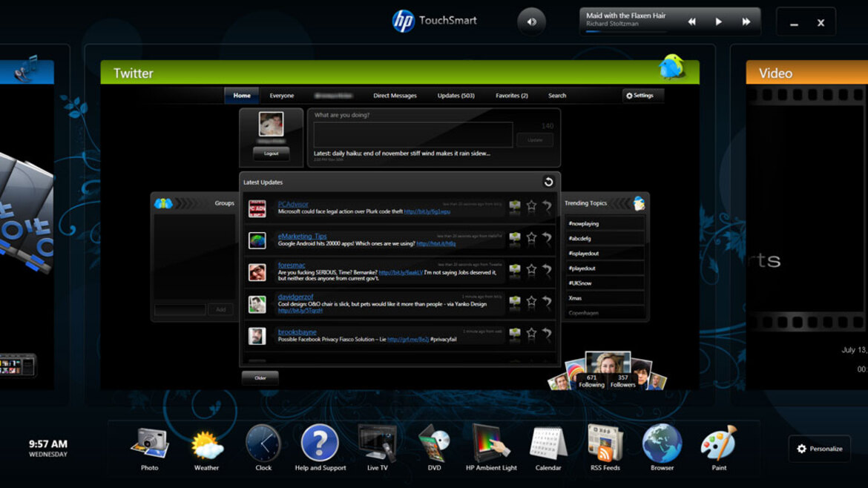The width and height of the screenshot is (868, 488).
Task: Click the music track progress bar
Action: point(626,32)
